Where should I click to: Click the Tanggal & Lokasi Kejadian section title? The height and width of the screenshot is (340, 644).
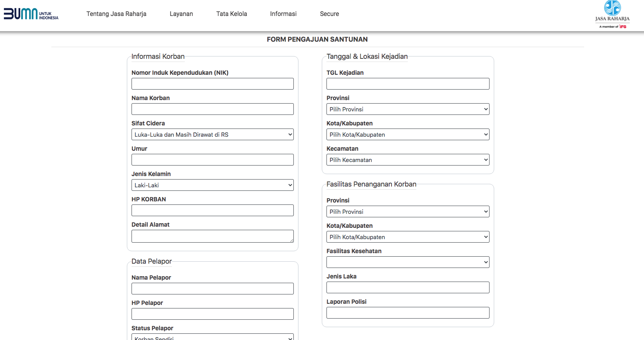(367, 56)
